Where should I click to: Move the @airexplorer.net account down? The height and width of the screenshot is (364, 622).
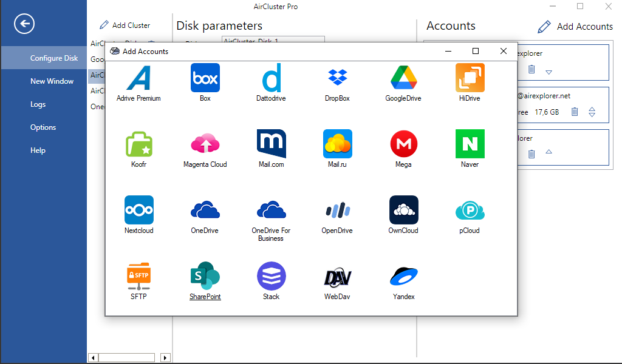click(x=592, y=115)
